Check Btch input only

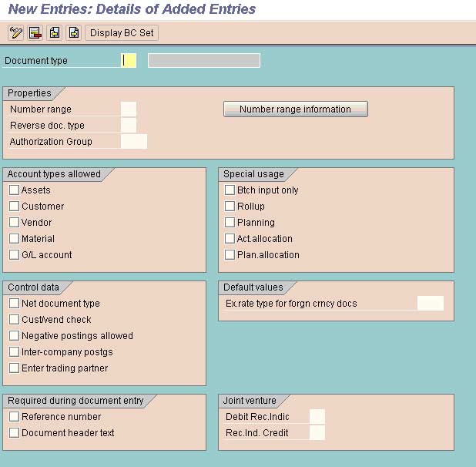[230, 190]
